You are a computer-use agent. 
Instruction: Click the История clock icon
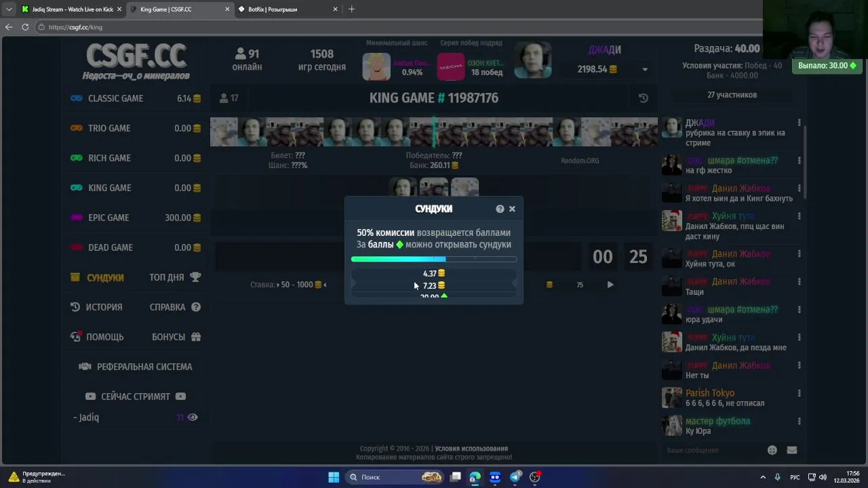tap(75, 307)
